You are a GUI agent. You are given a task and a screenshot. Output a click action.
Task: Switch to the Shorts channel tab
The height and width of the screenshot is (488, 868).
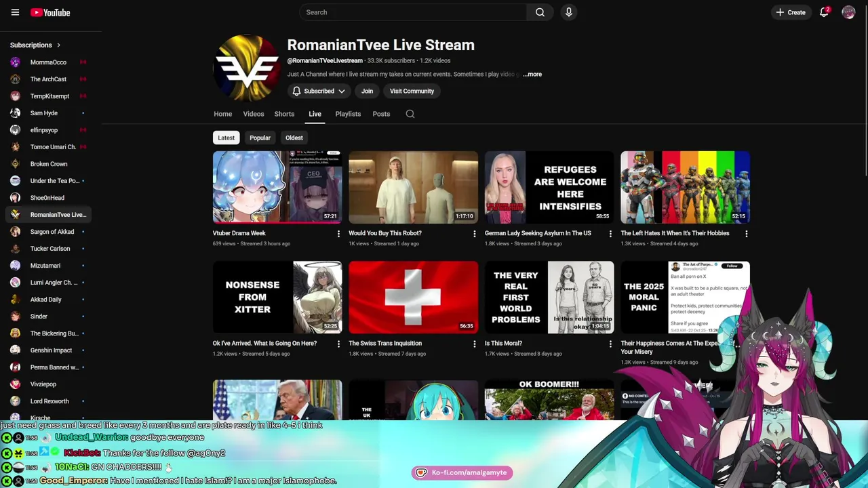(x=284, y=114)
